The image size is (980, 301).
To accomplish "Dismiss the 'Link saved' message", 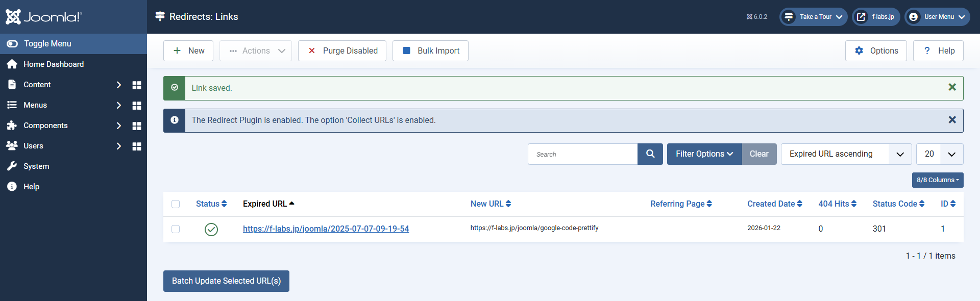I will (952, 88).
